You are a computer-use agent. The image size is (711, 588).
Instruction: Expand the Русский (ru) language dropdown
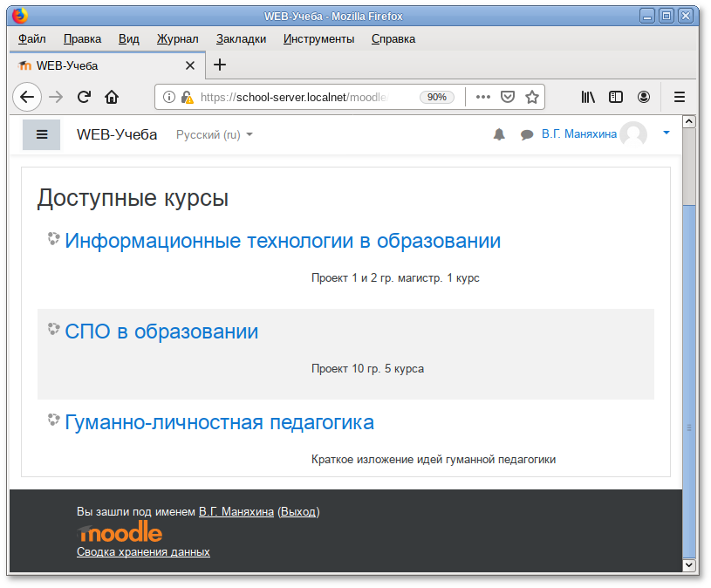214,134
